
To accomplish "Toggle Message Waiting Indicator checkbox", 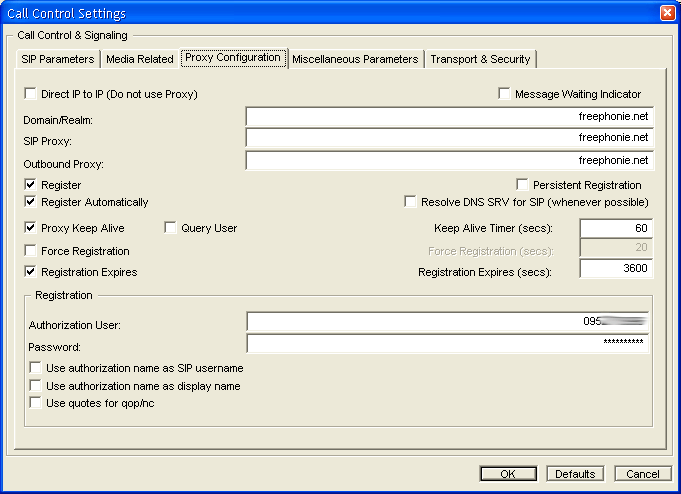I will click(505, 94).
